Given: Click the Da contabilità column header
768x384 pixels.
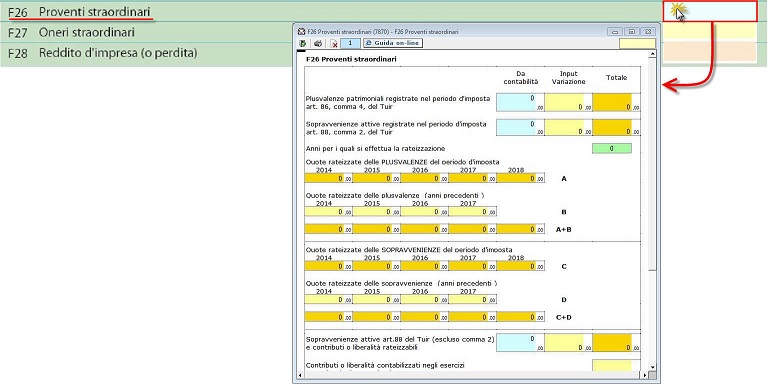Looking at the screenshot, I should [x=520, y=78].
